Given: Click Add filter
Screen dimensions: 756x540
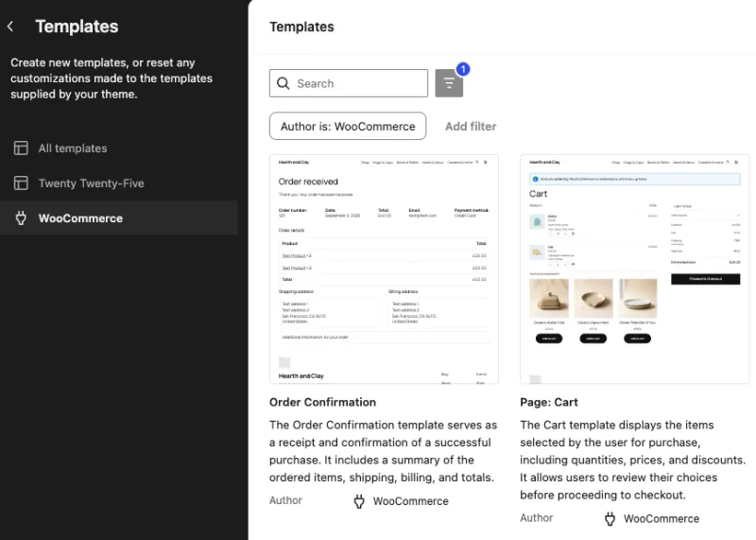Looking at the screenshot, I should (471, 127).
